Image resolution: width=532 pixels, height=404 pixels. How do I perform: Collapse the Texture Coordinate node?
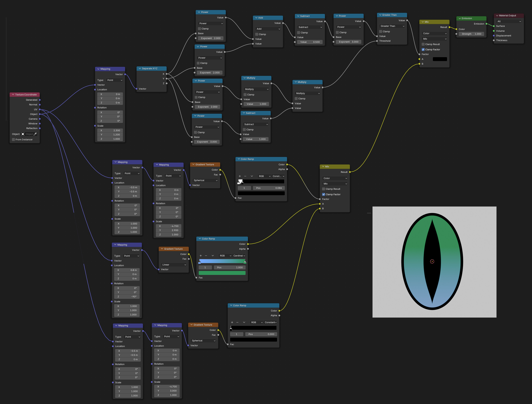[13, 95]
